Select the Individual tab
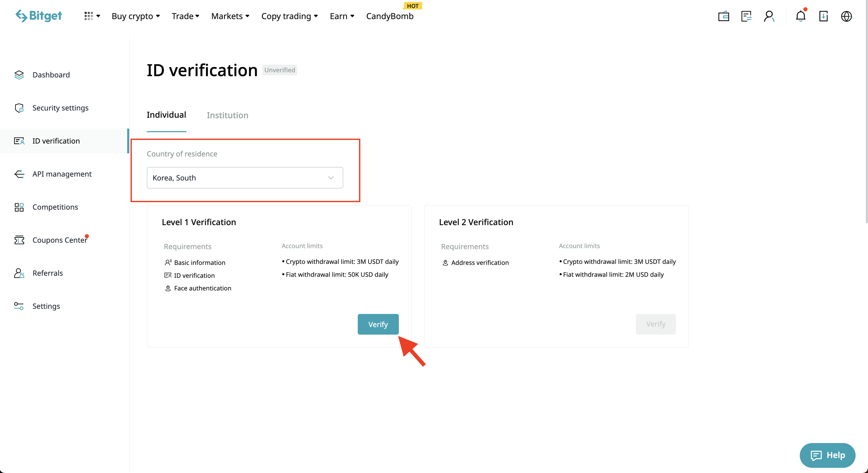 point(166,115)
